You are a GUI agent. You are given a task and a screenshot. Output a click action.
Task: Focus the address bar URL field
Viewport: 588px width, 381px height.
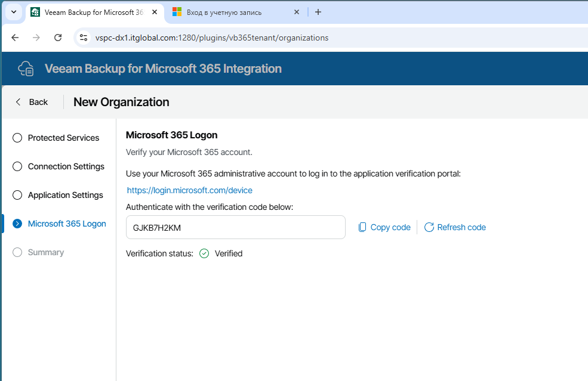click(x=212, y=38)
